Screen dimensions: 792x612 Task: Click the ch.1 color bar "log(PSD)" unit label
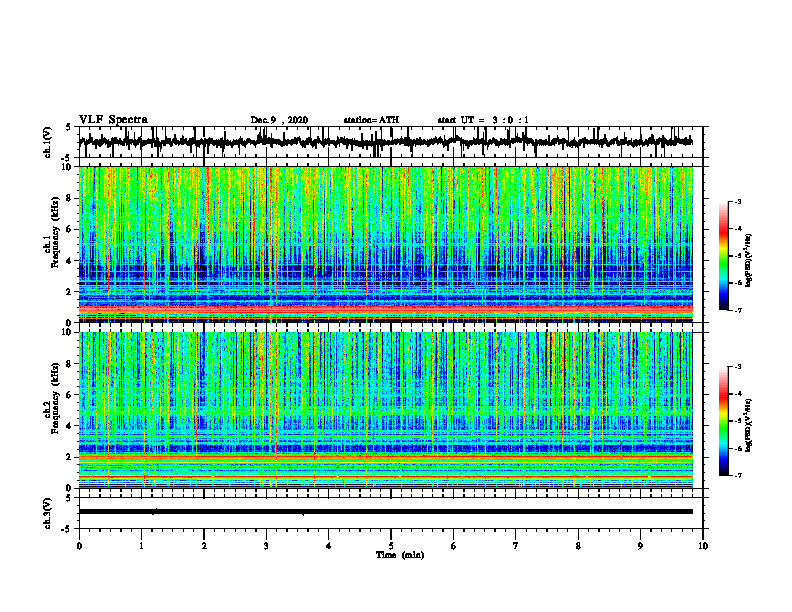[x=749, y=260]
